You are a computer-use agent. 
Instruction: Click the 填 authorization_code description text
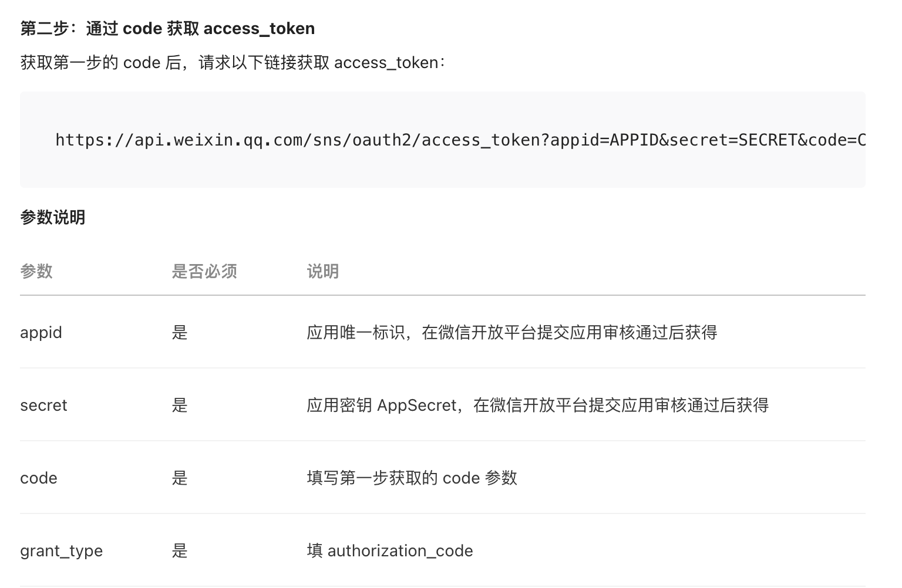(x=390, y=551)
